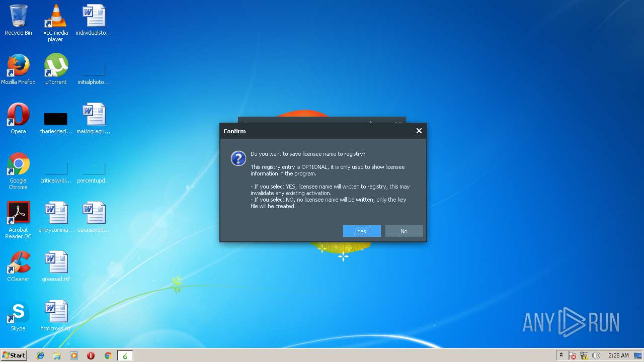Image resolution: width=644 pixels, height=362 pixels.
Task: Open Action Center flag tray icon
Action: tap(572, 355)
